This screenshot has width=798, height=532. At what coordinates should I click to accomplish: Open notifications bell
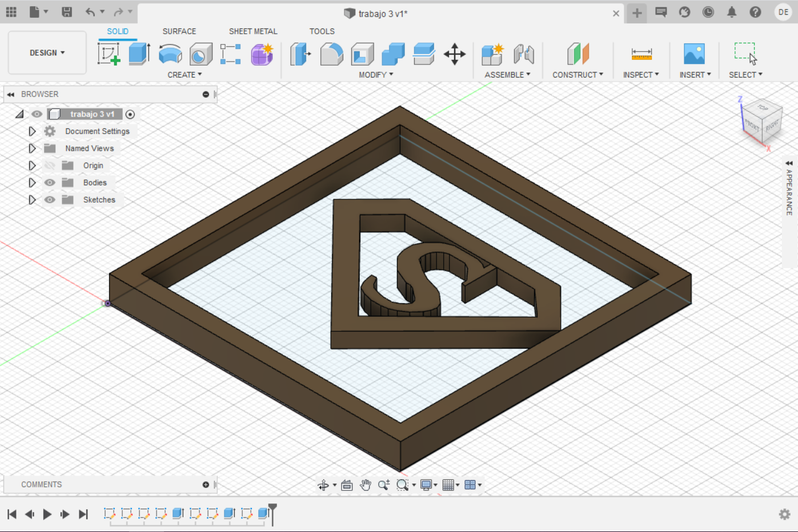tap(732, 12)
